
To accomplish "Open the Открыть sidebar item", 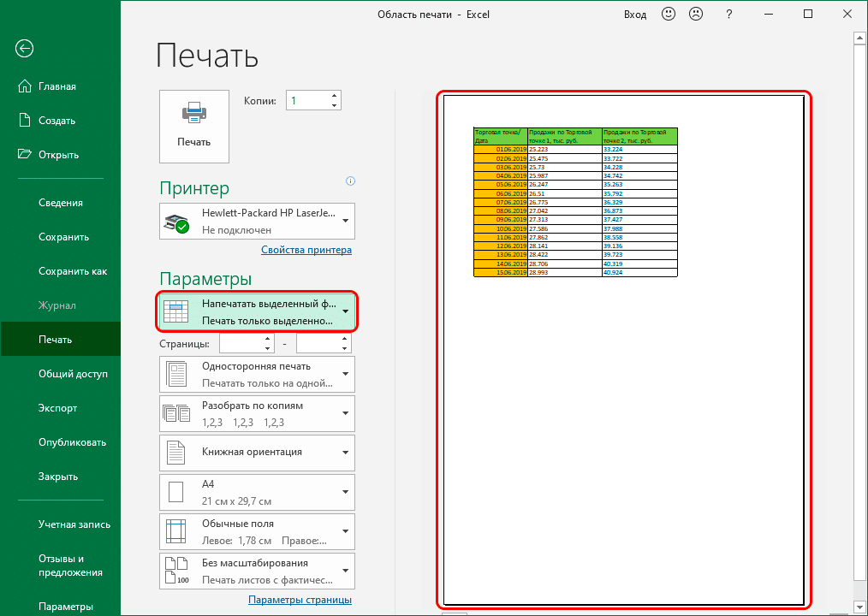I will pos(58,155).
